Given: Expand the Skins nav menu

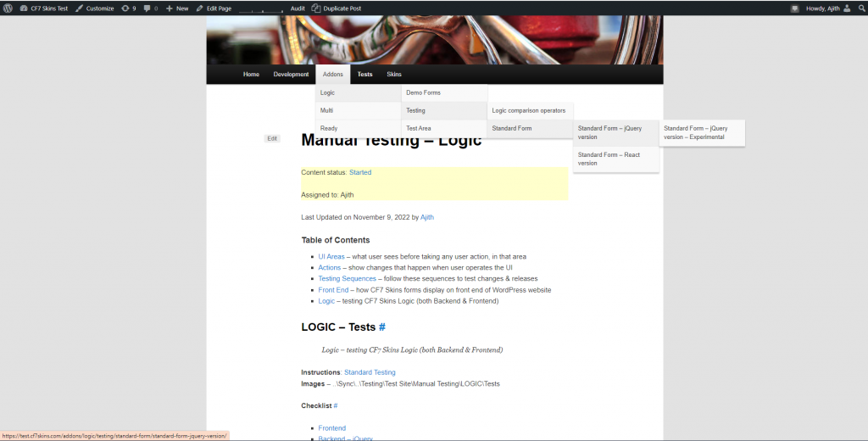Looking at the screenshot, I should 394,75.
